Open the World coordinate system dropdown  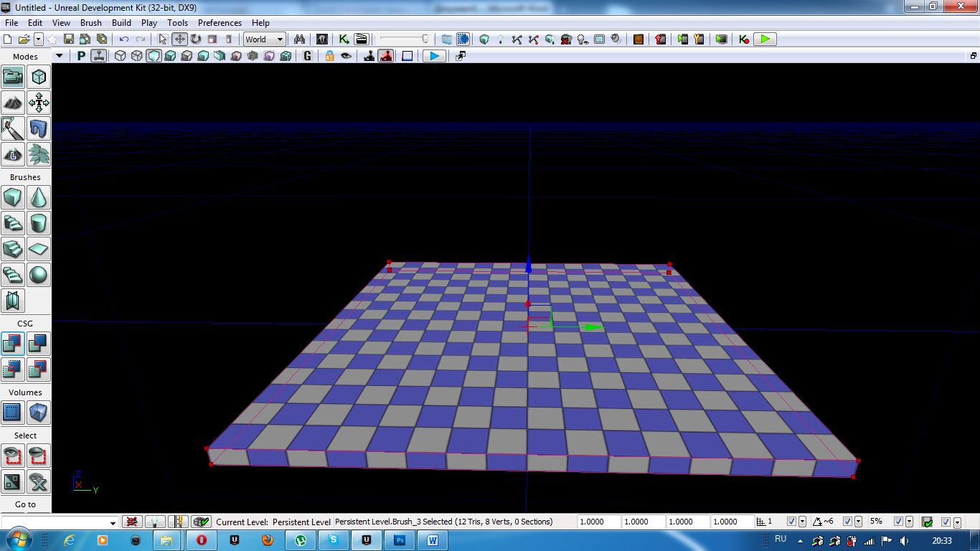tap(265, 39)
